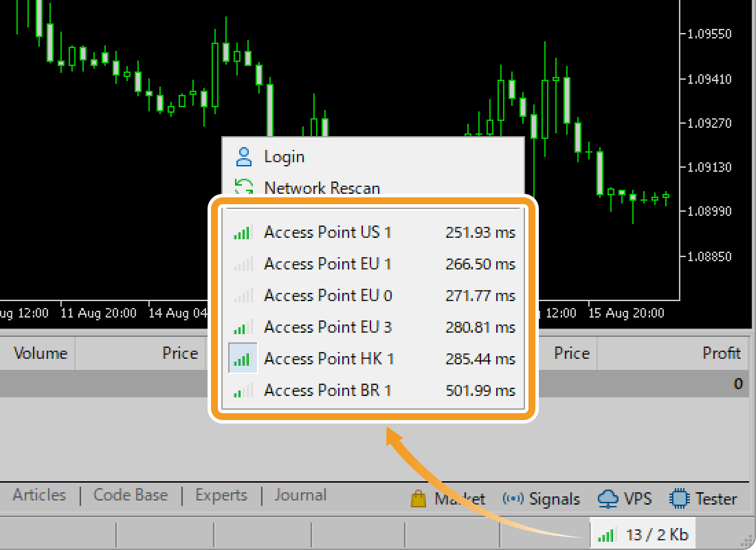Click the Network Rescan refresh icon
This screenshot has width=756, height=550.
243,188
